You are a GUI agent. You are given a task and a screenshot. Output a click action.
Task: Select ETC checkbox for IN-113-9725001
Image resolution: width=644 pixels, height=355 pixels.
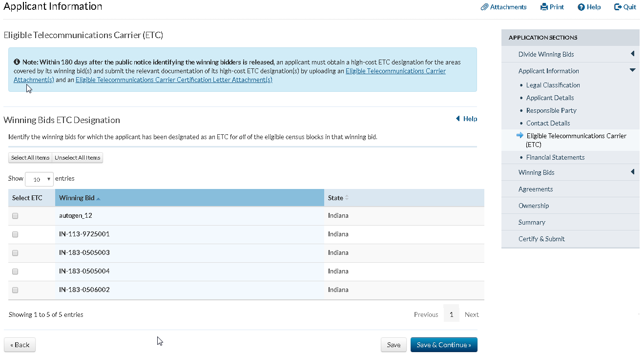pos(15,234)
